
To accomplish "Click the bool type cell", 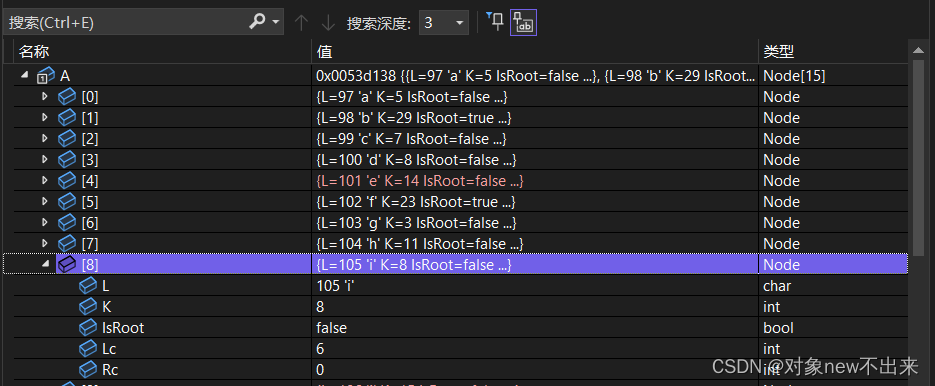I will [778, 328].
